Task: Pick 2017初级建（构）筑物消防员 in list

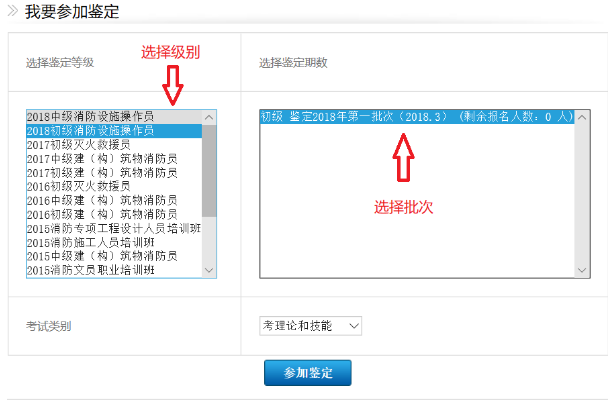Action: click(x=101, y=173)
